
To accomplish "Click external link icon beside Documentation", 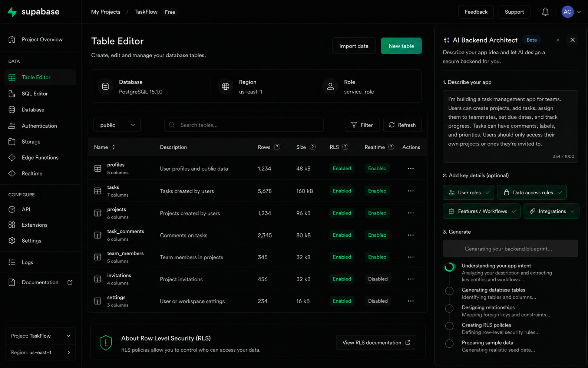I will (x=70, y=282).
